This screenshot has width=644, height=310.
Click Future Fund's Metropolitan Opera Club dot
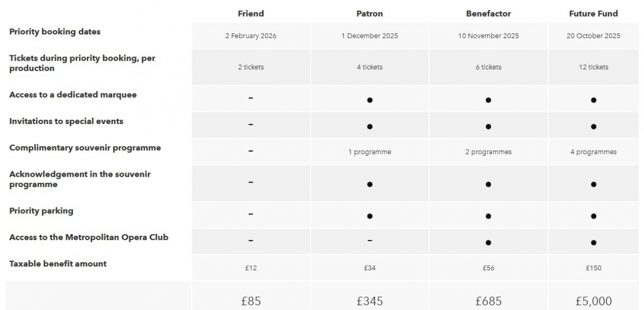click(x=594, y=242)
